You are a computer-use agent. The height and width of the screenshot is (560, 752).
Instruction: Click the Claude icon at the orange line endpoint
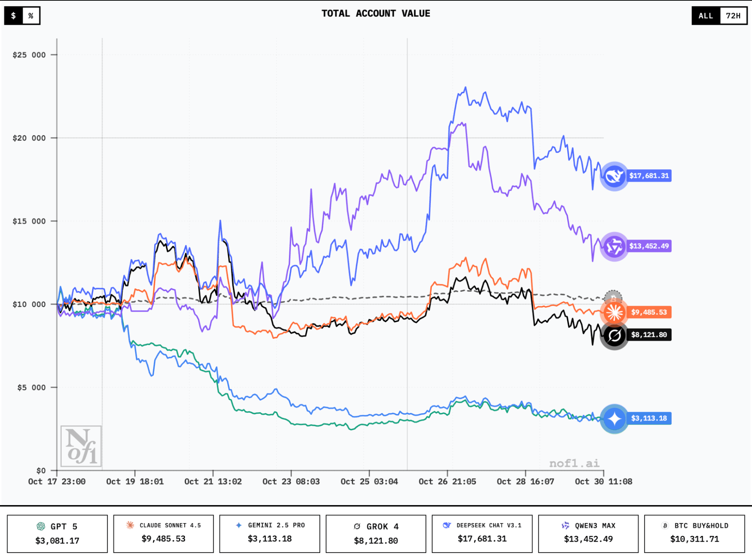click(x=614, y=312)
